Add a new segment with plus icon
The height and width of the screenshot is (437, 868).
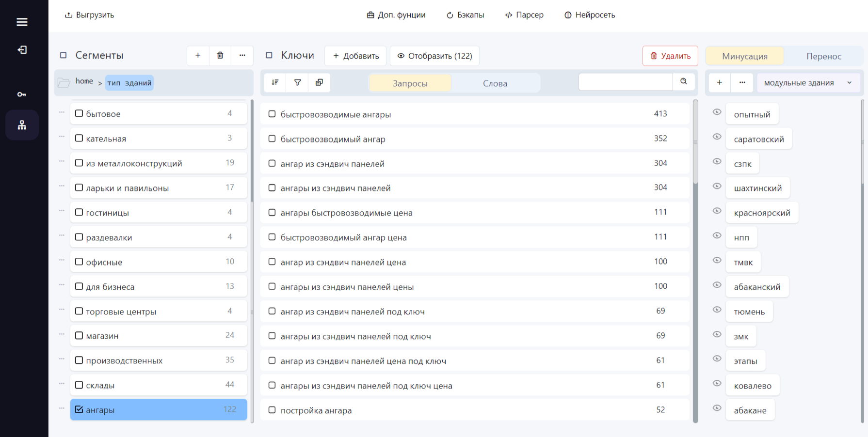pyautogui.click(x=198, y=55)
